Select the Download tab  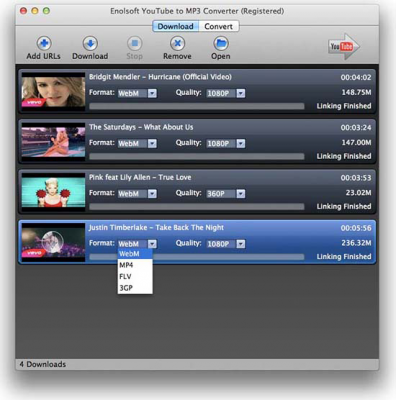pos(176,26)
